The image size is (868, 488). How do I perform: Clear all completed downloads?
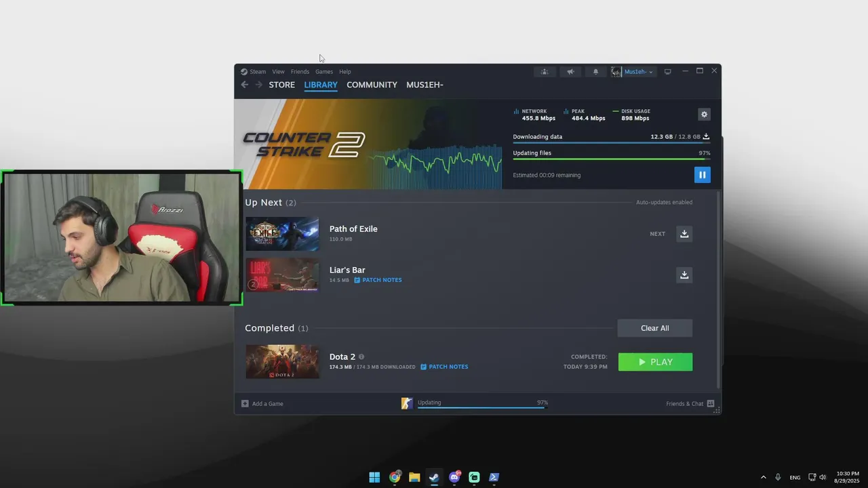(x=655, y=328)
